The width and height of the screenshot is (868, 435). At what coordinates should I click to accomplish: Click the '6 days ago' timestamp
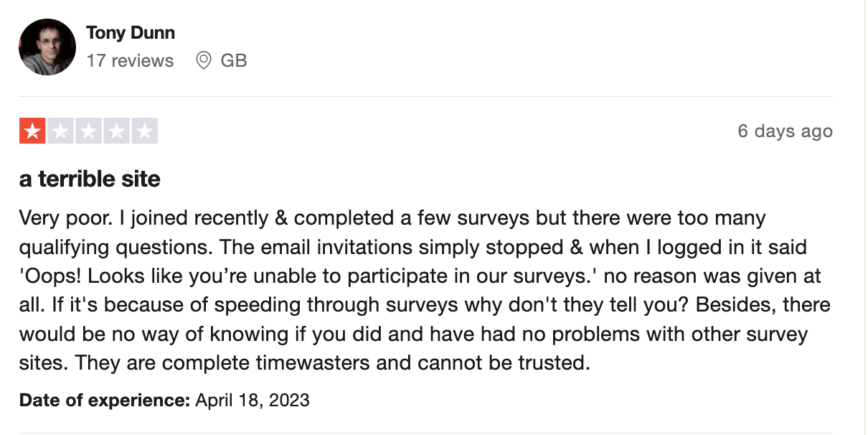[786, 131]
